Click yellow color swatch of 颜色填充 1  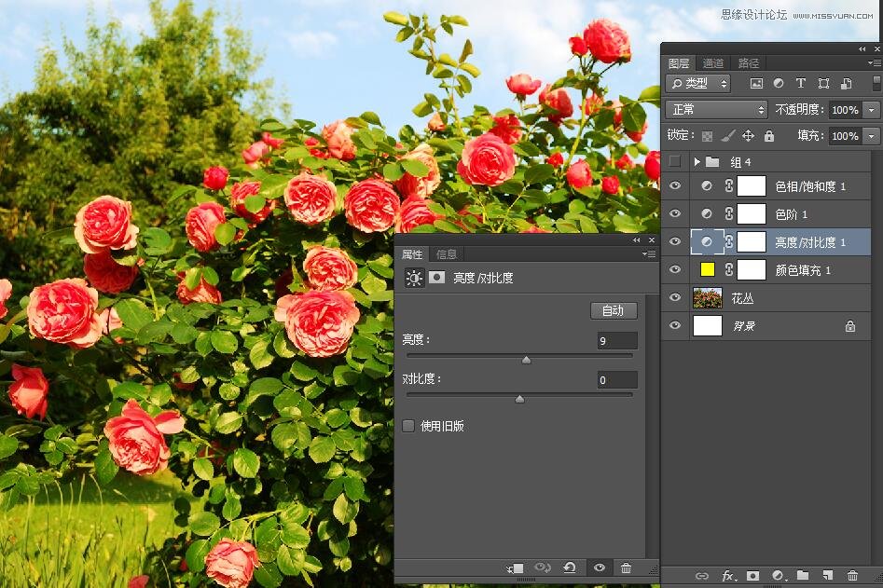708,269
